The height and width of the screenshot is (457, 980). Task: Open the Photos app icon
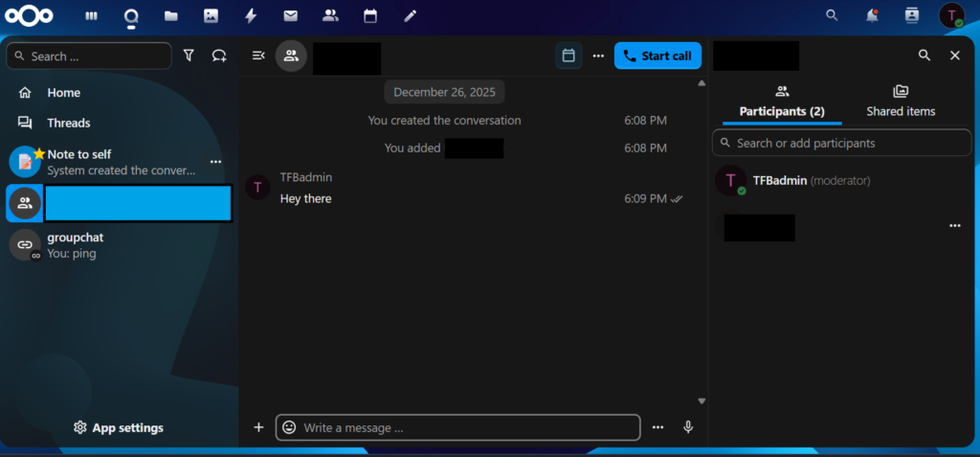[211, 15]
